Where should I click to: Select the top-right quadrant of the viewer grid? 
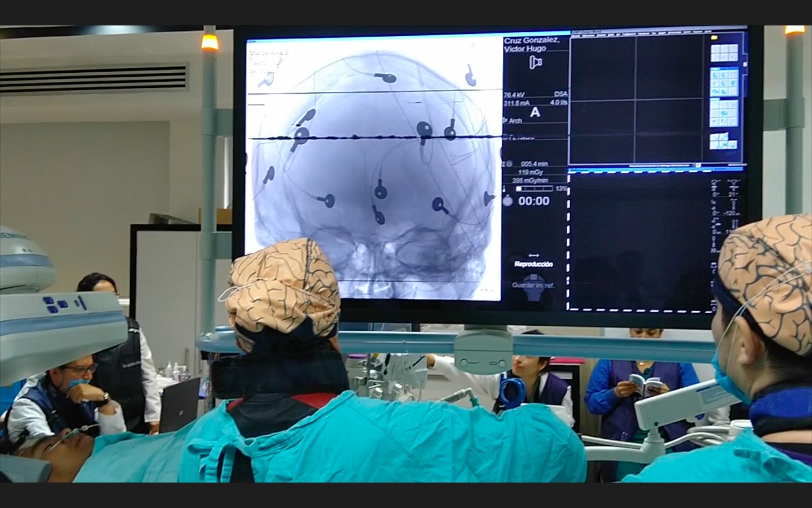(669, 67)
